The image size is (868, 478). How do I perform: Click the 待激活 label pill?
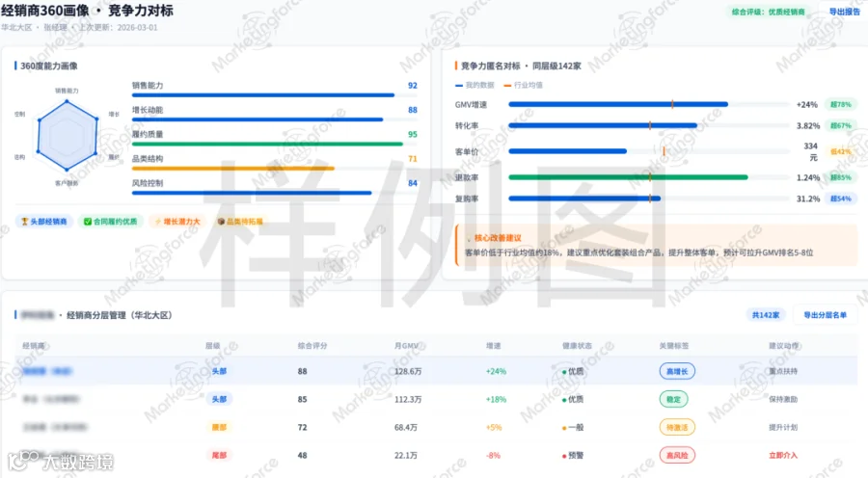tap(677, 427)
